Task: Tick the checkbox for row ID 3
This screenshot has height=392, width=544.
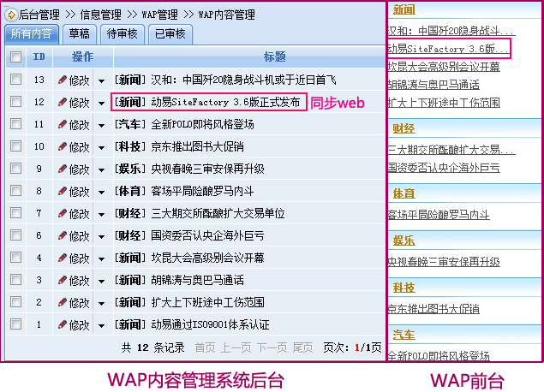Action: pyautogui.click(x=15, y=280)
